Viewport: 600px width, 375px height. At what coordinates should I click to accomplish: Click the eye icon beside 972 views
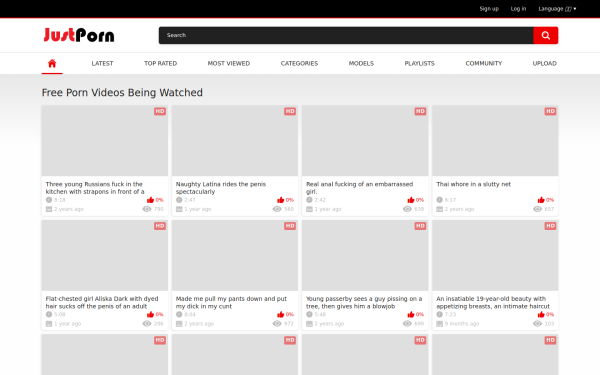tap(277, 323)
